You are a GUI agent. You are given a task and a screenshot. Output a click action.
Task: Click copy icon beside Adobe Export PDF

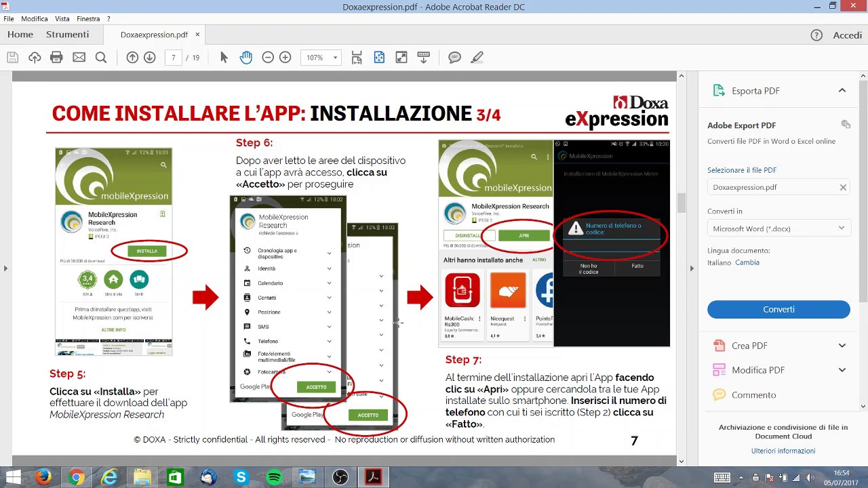click(x=846, y=124)
